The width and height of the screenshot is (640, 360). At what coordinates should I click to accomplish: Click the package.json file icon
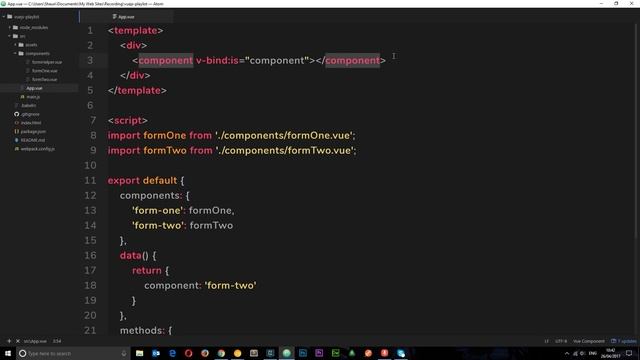(x=17, y=131)
